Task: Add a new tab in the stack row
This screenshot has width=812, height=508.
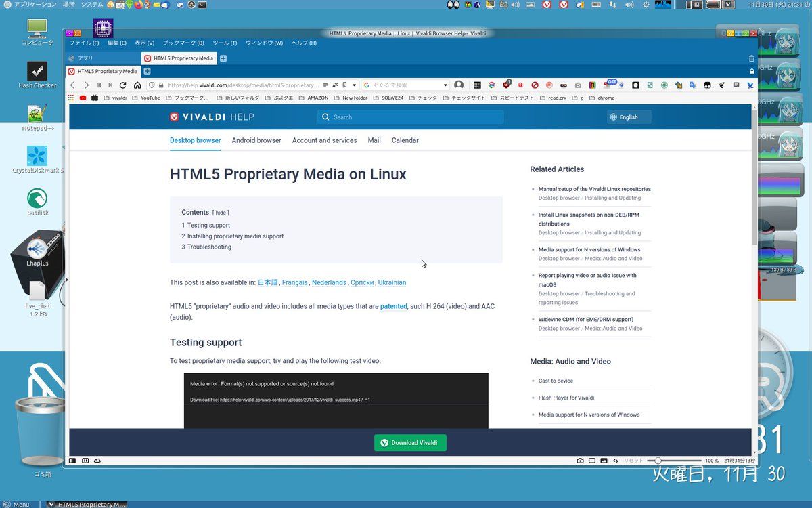Action: pyautogui.click(x=147, y=71)
